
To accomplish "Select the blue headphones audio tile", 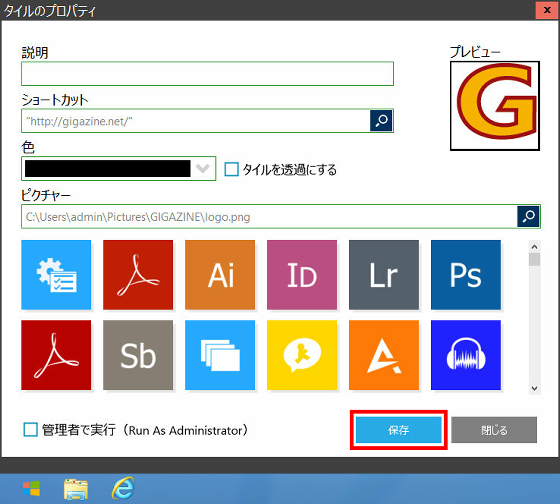I will [466, 355].
